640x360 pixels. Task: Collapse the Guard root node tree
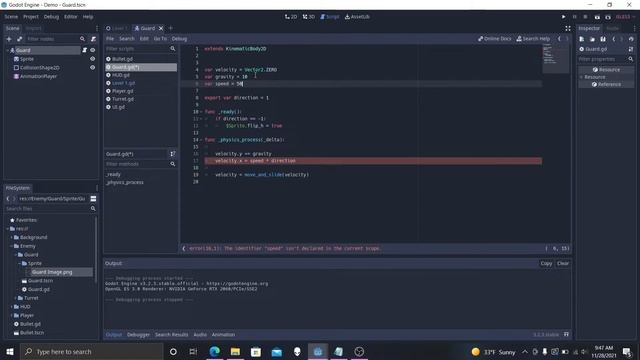8,50
